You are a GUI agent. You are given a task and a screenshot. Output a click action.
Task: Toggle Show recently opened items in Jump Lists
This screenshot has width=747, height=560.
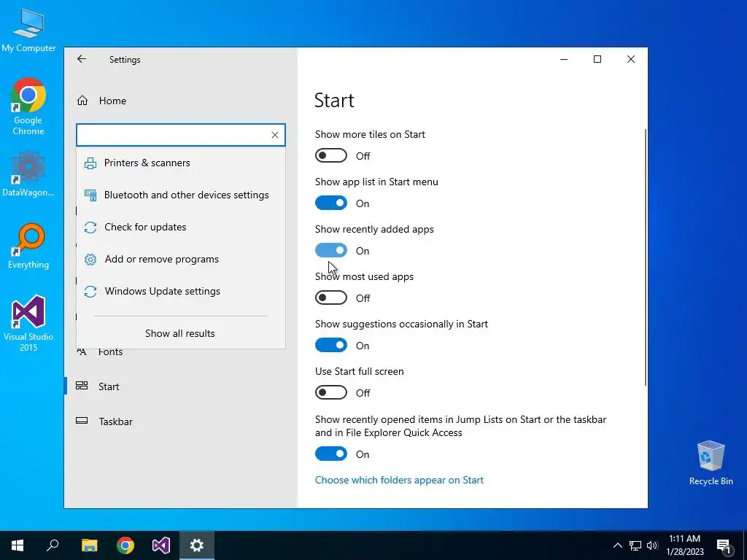331,454
